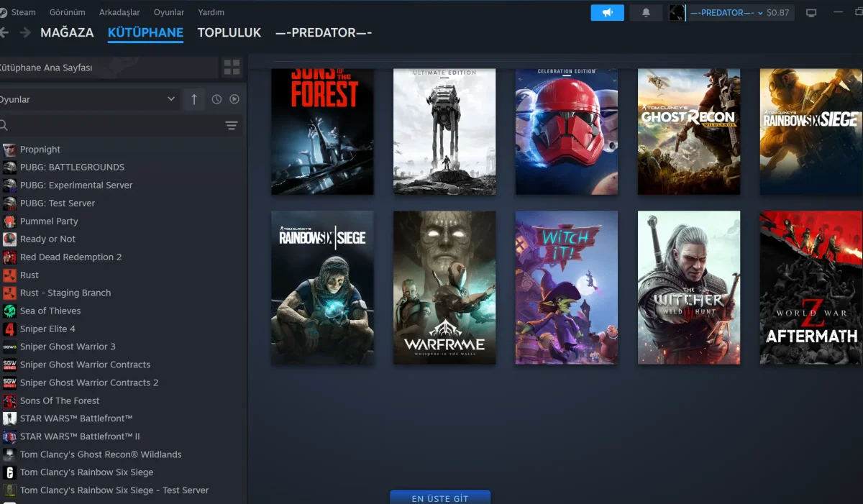Open the Arkadaşlar menu
The width and height of the screenshot is (863, 504).
coord(119,12)
